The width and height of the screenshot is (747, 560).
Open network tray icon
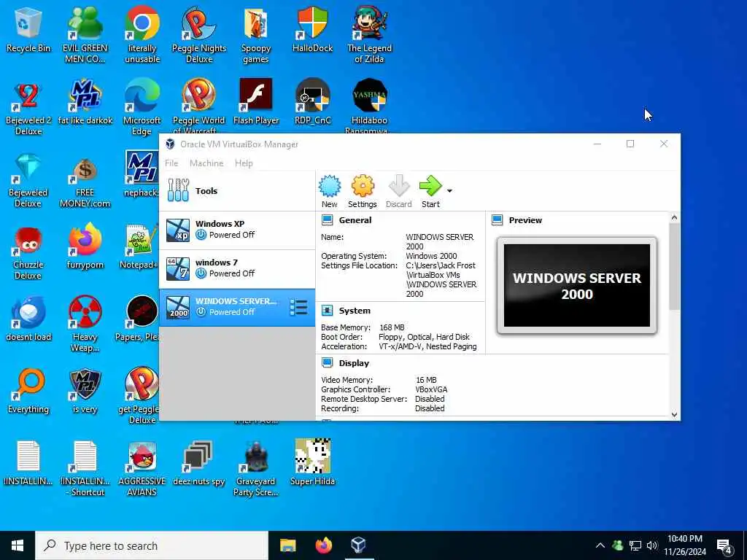pos(635,545)
